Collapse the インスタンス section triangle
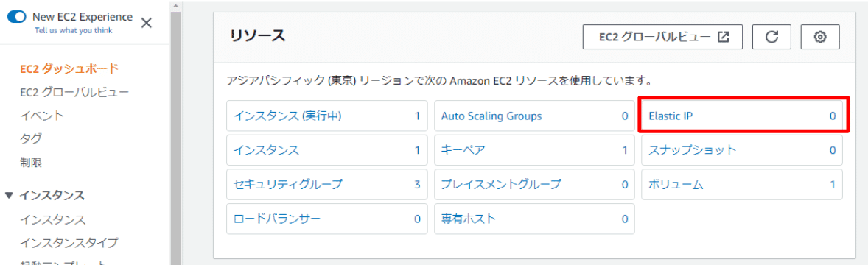868x265 pixels. (x=10, y=195)
